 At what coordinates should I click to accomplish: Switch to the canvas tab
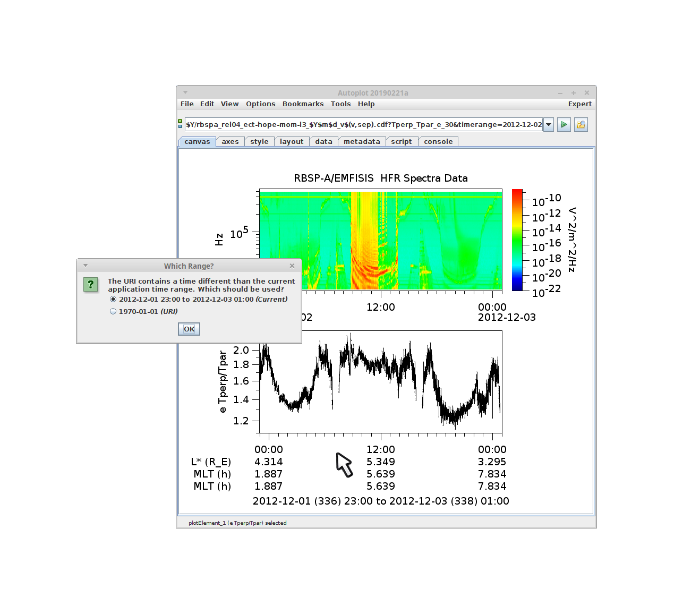pos(198,142)
